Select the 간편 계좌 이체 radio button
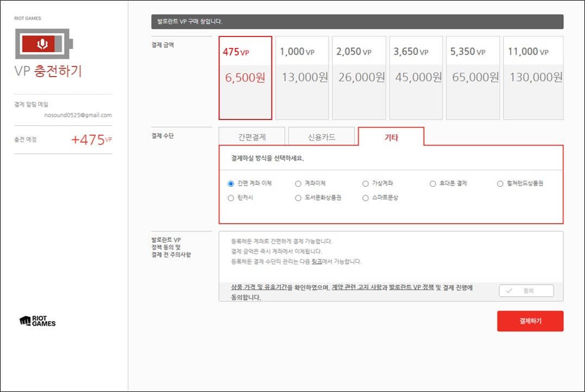 pos(231,184)
